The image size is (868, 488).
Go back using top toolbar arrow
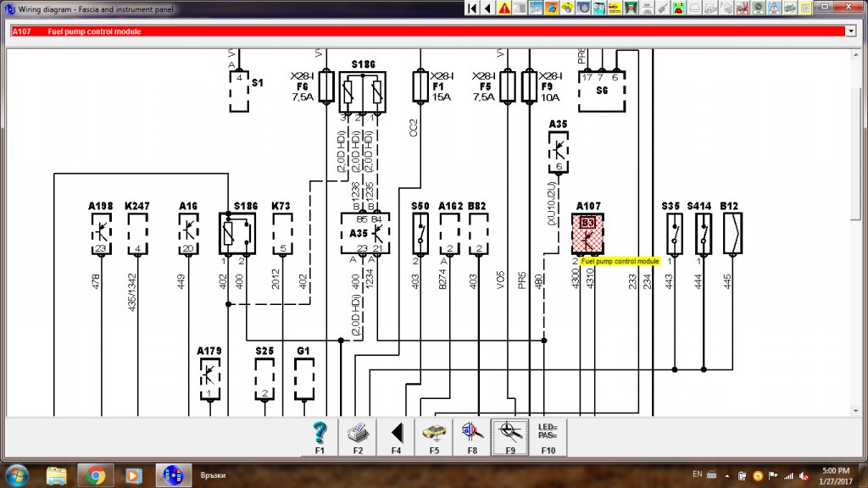click(x=487, y=8)
